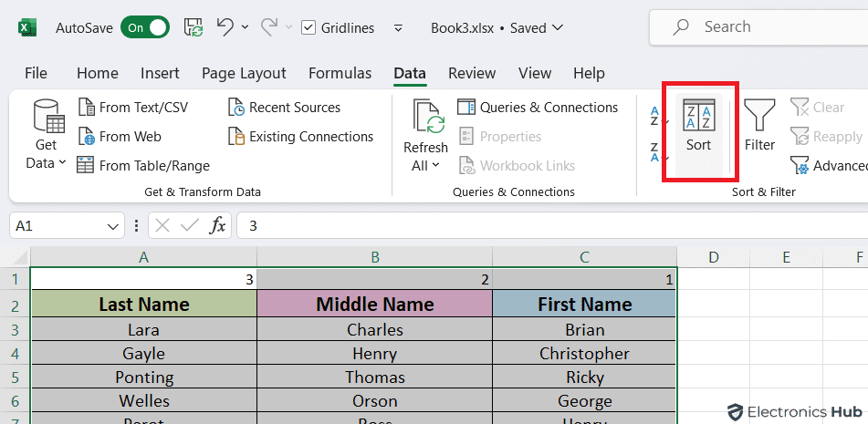The width and height of the screenshot is (868, 424).
Task: Click the Advanced filter button
Action: [x=829, y=166]
